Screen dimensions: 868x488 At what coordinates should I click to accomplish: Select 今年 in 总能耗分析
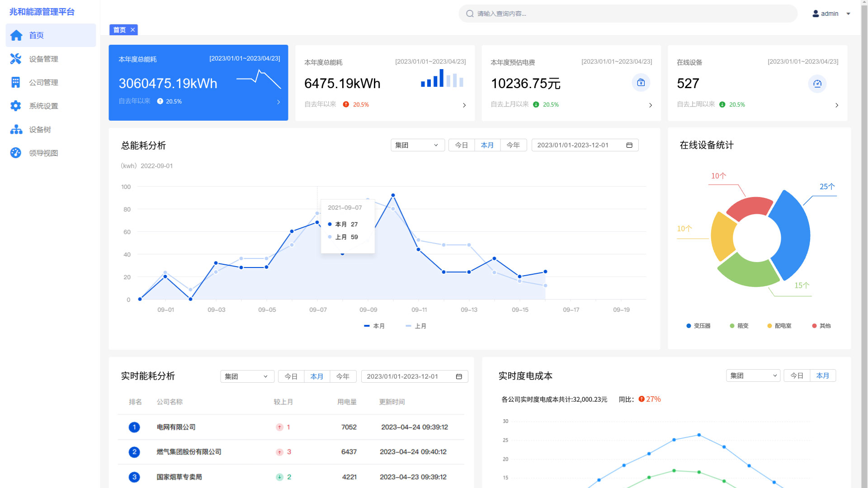[x=513, y=145]
